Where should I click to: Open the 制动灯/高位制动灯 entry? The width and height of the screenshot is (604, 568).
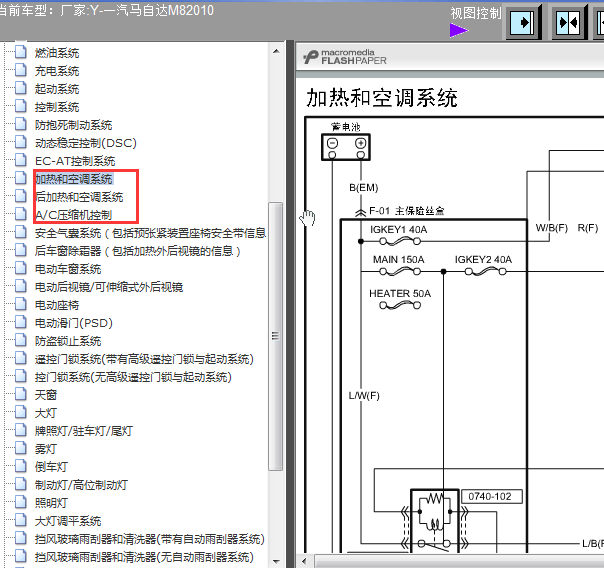click(x=81, y=485)
